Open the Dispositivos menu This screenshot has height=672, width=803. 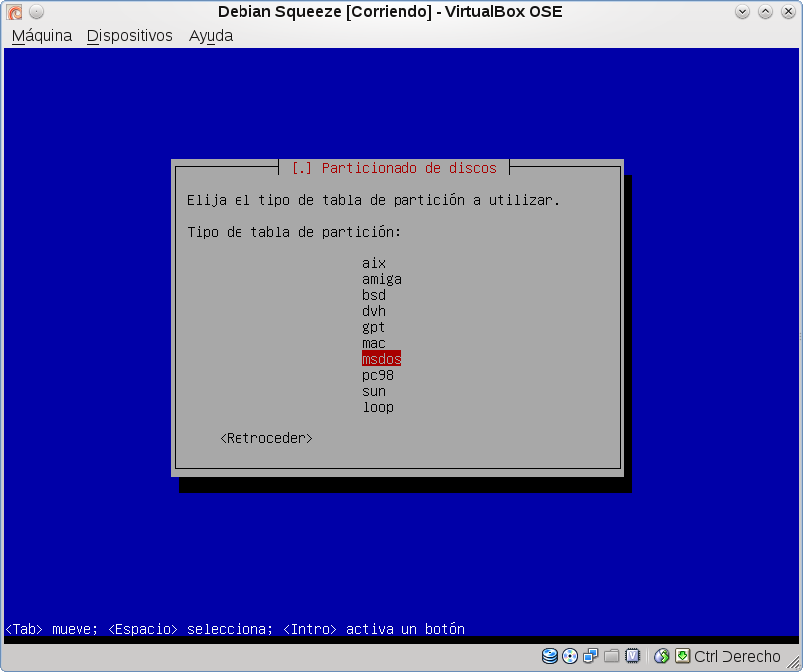tap(130, 36)
